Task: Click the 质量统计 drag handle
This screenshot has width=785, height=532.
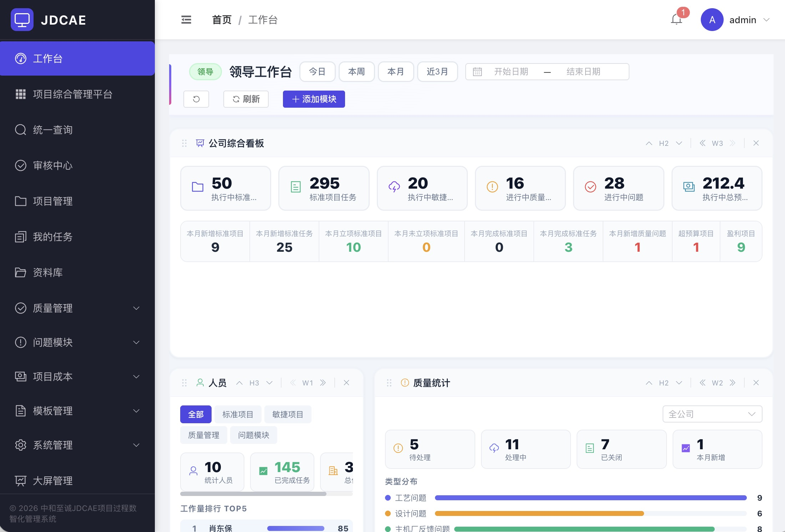Action: (x=389, y=383)
